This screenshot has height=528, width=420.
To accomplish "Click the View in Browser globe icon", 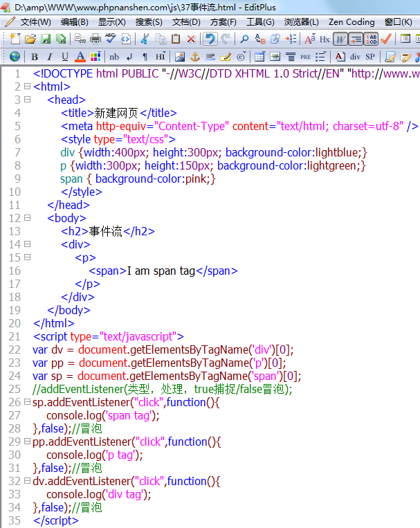I will click(15, 57).
